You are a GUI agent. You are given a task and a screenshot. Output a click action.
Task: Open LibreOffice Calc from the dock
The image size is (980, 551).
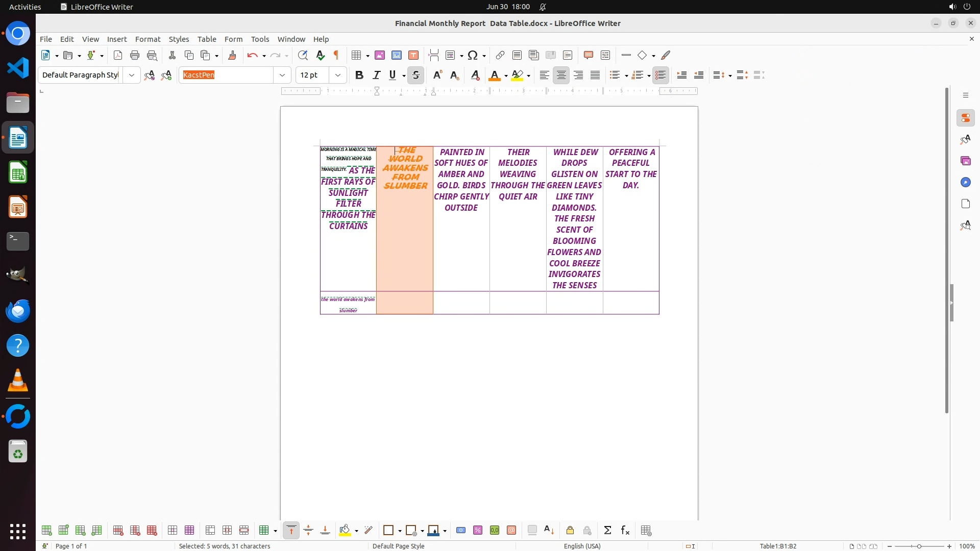(x=18, y=172)
